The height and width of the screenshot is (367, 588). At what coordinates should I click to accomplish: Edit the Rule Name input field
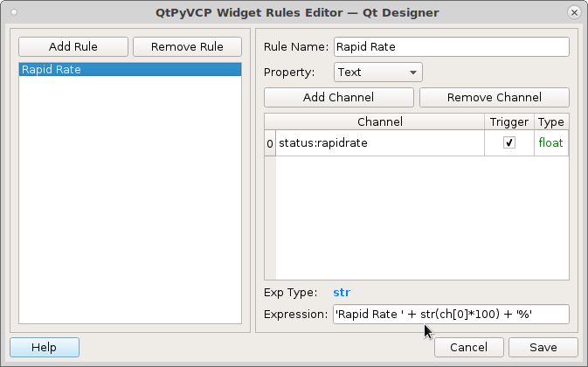tap(452, 47)
